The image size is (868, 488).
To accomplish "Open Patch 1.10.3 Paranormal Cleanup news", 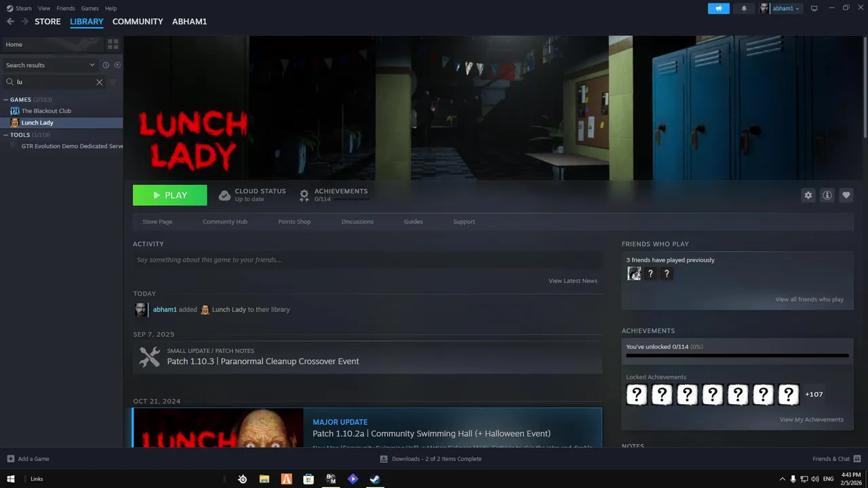I will (368, 357).
